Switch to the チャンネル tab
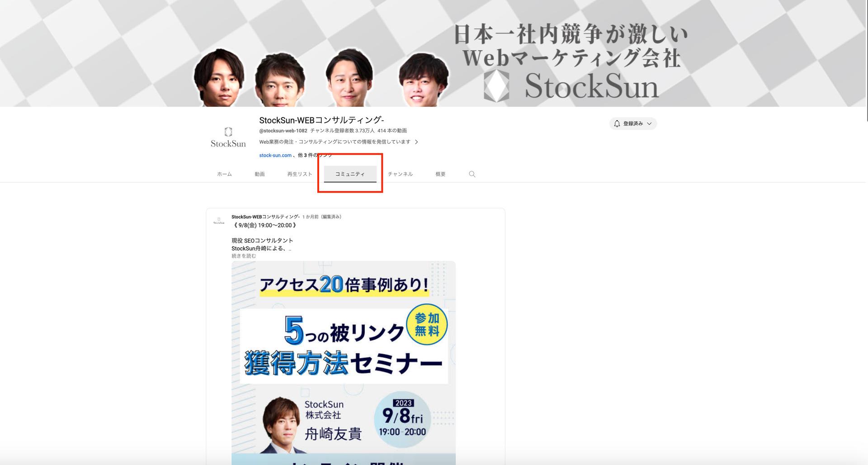 pos(400,174)
